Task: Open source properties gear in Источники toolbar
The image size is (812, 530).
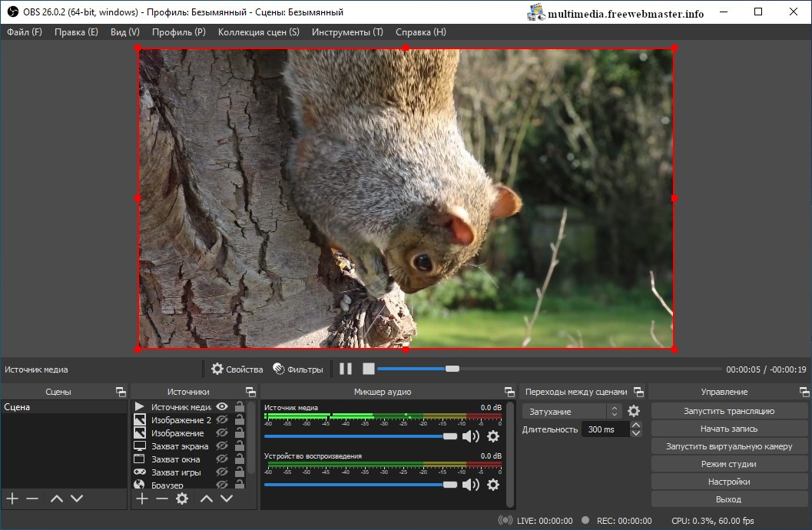Action: click(x=182, y=499)
